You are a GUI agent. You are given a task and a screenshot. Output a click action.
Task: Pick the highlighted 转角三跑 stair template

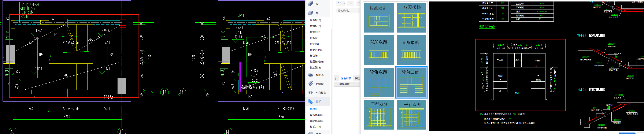[x=411, y=82]
